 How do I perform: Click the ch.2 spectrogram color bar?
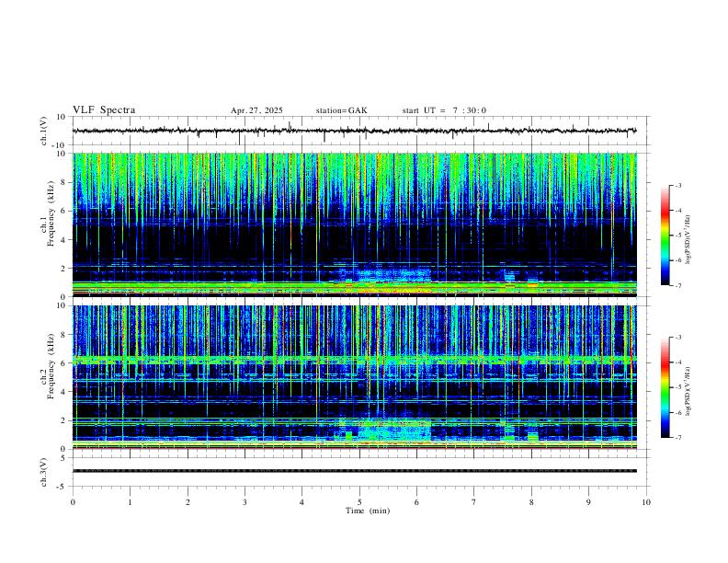(x=665, y=387)
